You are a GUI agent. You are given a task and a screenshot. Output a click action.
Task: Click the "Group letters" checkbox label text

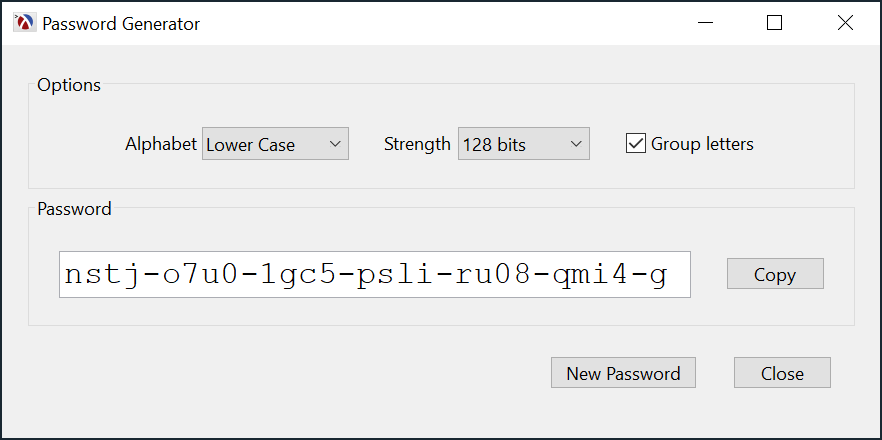[702, 144]
